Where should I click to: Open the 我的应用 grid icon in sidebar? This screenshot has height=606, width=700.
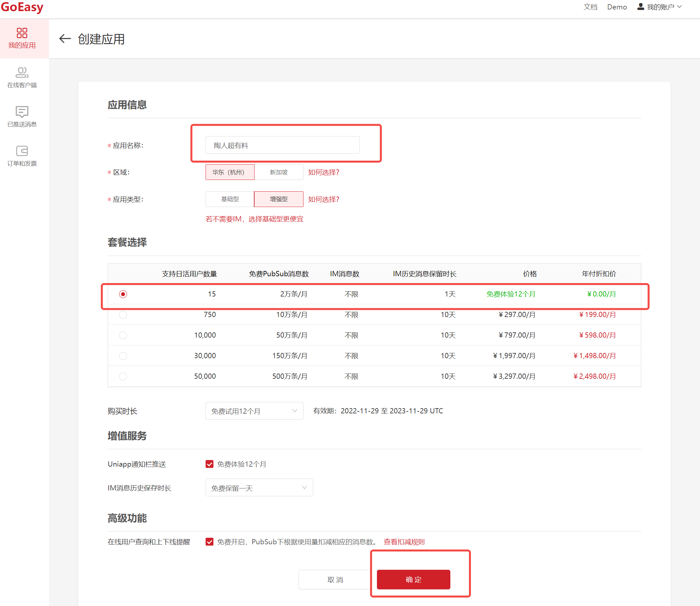(22, 33)
